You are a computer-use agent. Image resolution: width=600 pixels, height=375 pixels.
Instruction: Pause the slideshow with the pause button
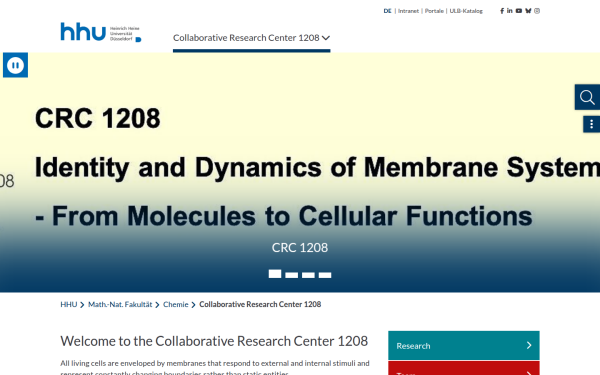click(15, 65)
